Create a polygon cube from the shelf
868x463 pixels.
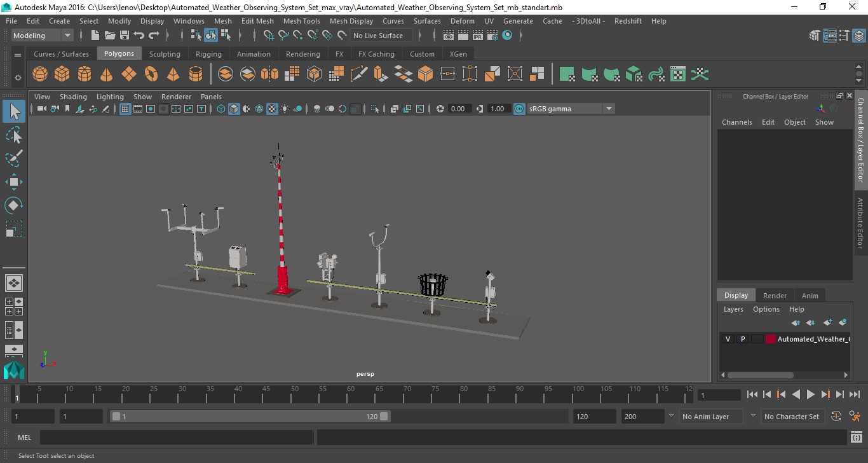tap(62, 74)
